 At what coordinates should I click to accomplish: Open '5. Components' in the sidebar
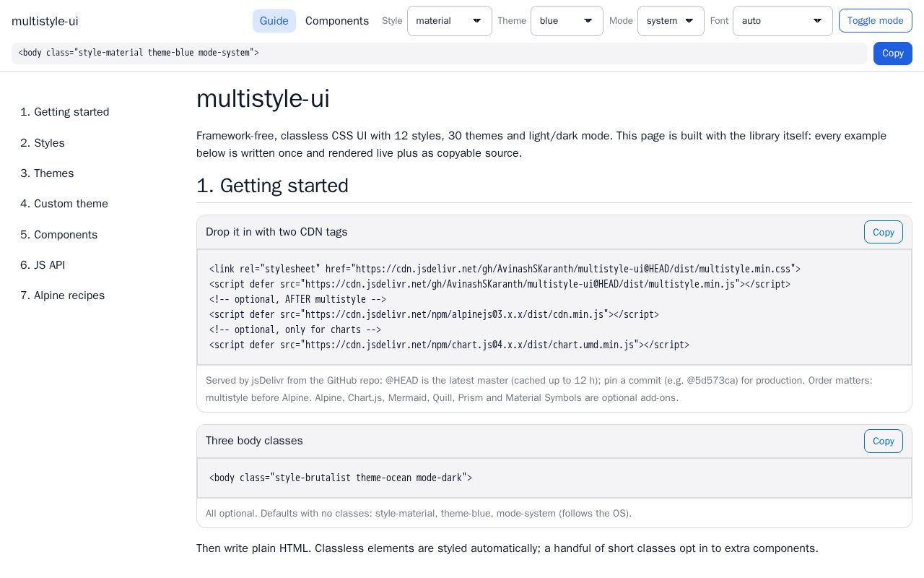[x=59, y=235]
